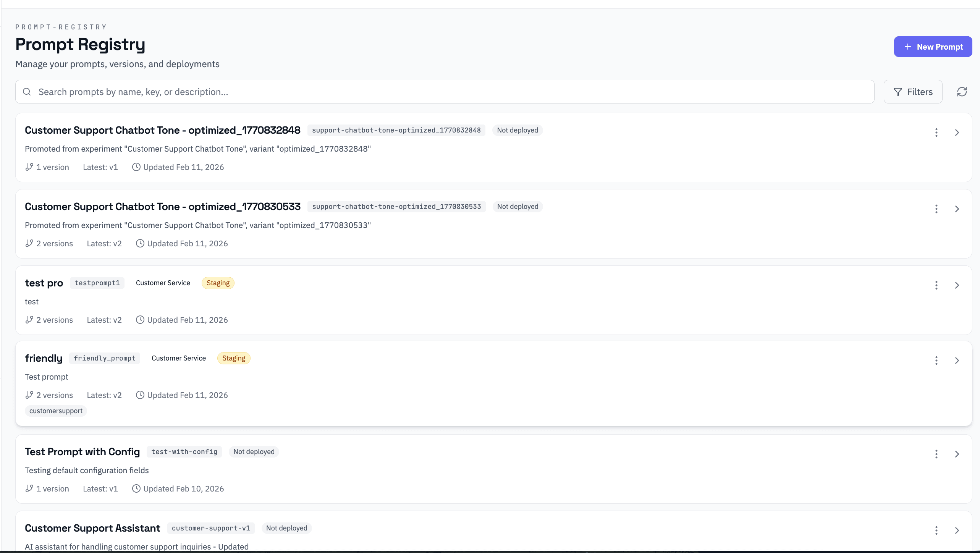Open kebab menu on test pro card

(936, 285)
